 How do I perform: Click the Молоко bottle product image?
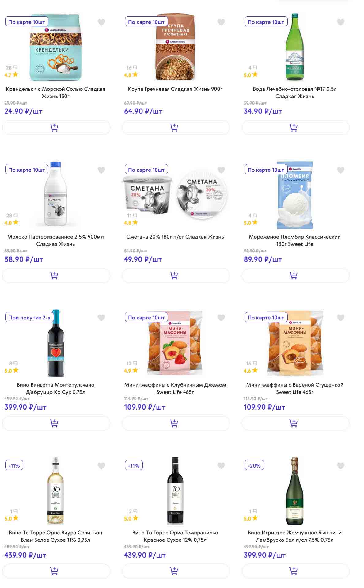(56, 195)
